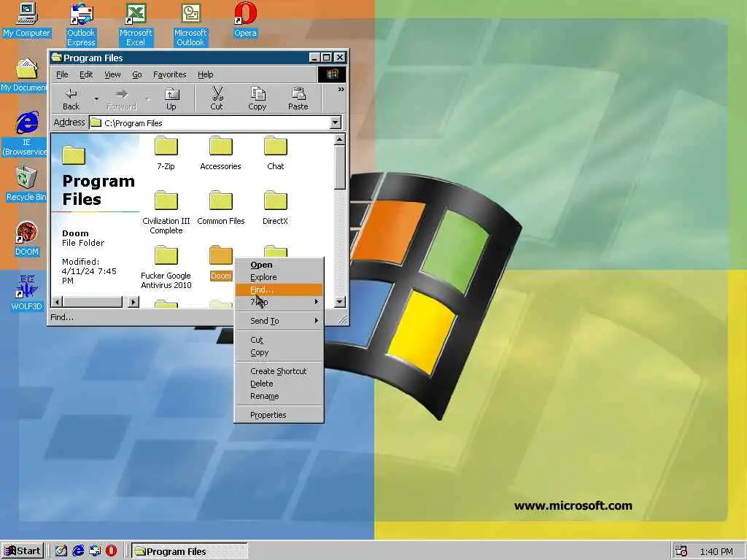Select the Fucker Google Antivirus 2010 folder
The width and height of the screenshot is (747, 560).
click(166, 268)
